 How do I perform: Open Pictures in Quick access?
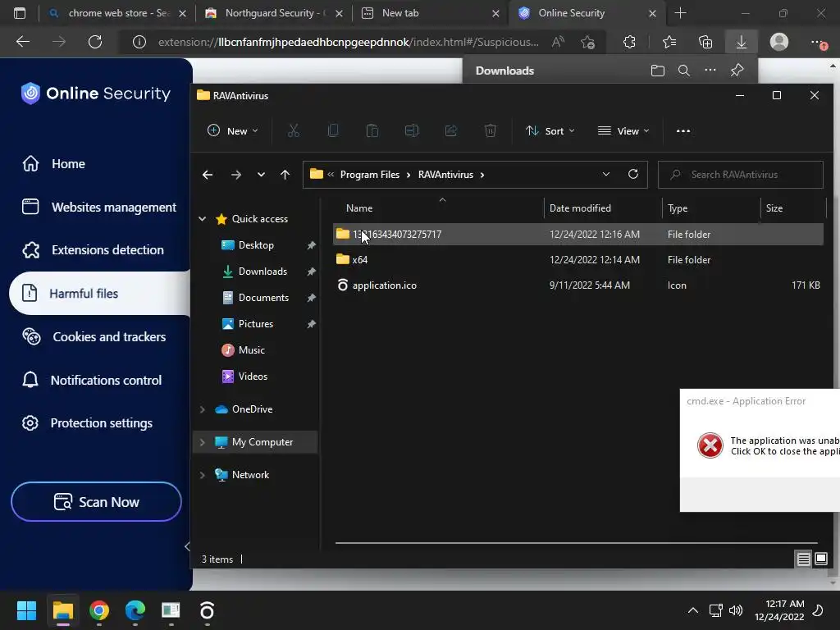pyautogui.click(x=256, y=323)
